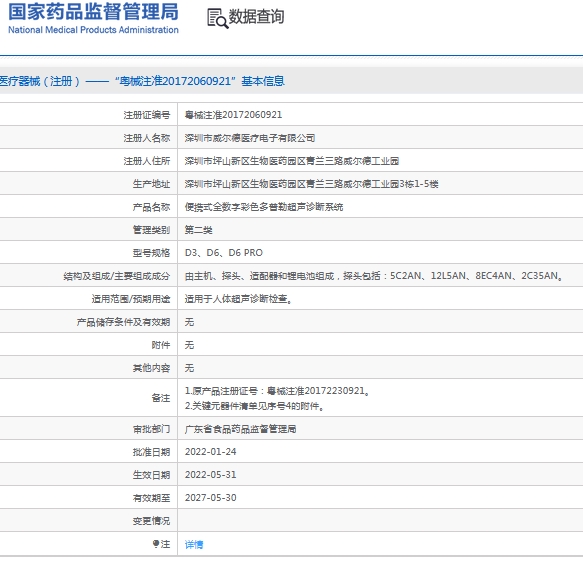Click the 生产地址 value ending in 3栋1-5楼
Screen dimensions: 583x564
[312, 184]
